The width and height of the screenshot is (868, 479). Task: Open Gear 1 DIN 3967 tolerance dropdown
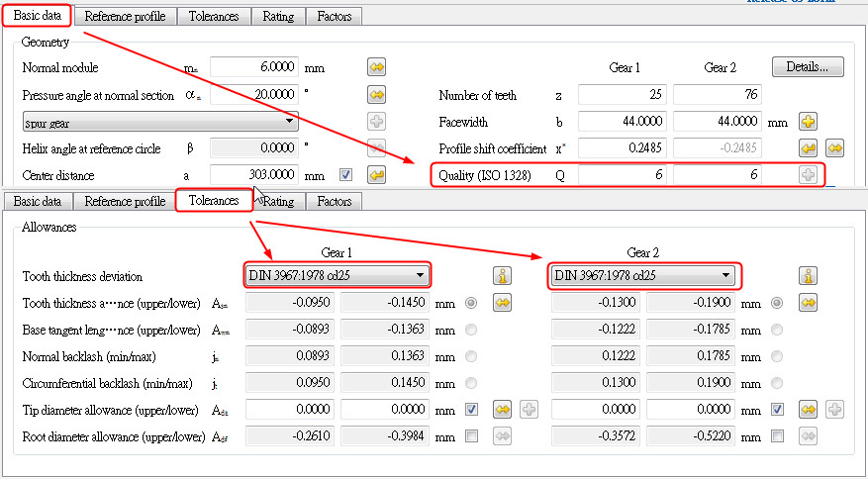pos(338,275)
